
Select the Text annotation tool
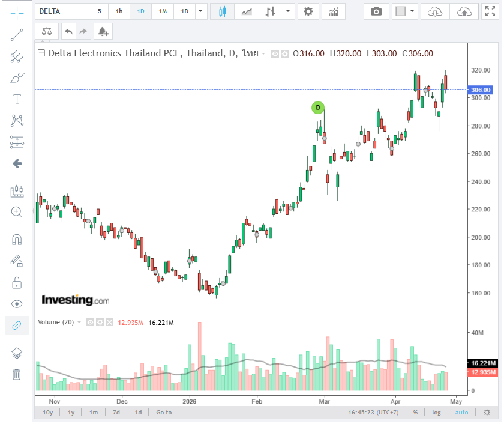tap(16, 99)
